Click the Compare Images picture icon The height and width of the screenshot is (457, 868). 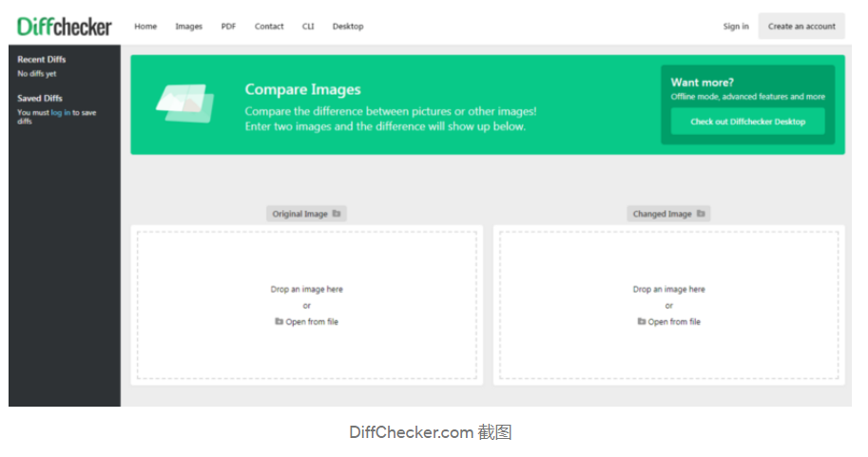click(x=184, y=103)
